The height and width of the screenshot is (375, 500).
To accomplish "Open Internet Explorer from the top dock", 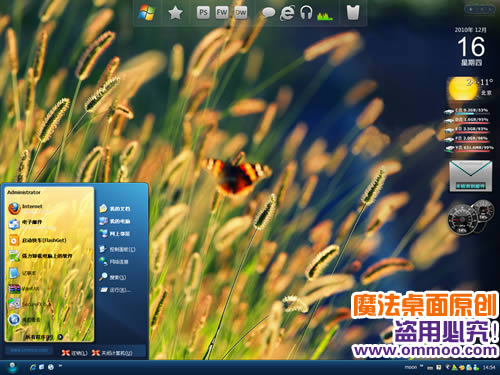I will coord(287,13).
